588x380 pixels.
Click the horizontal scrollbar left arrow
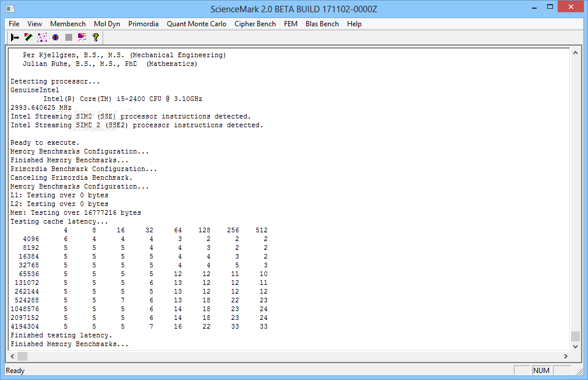[x=12, y=356]
